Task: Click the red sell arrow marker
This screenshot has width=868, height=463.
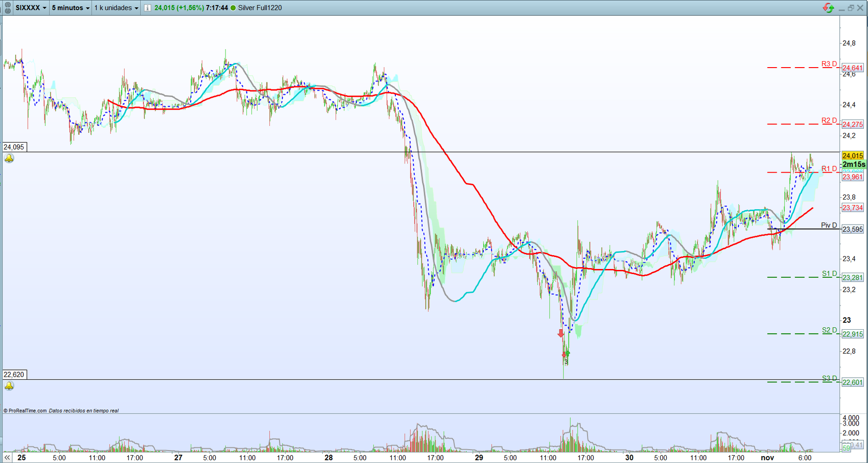Action: click(x=561, y=333)
